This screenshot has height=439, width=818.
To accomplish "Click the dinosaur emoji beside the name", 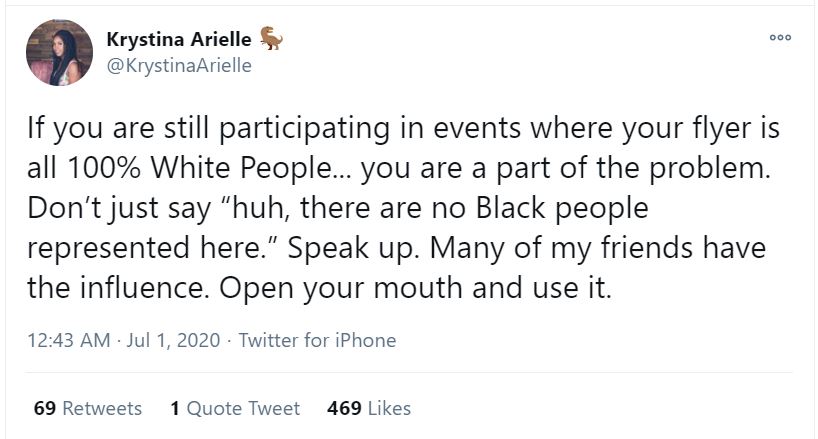I will point(271,38).
